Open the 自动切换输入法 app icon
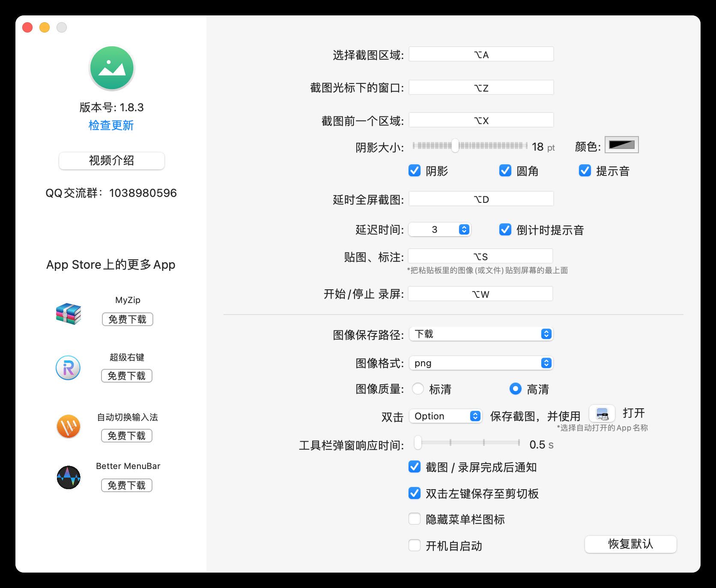 click(x=69, y=427)
